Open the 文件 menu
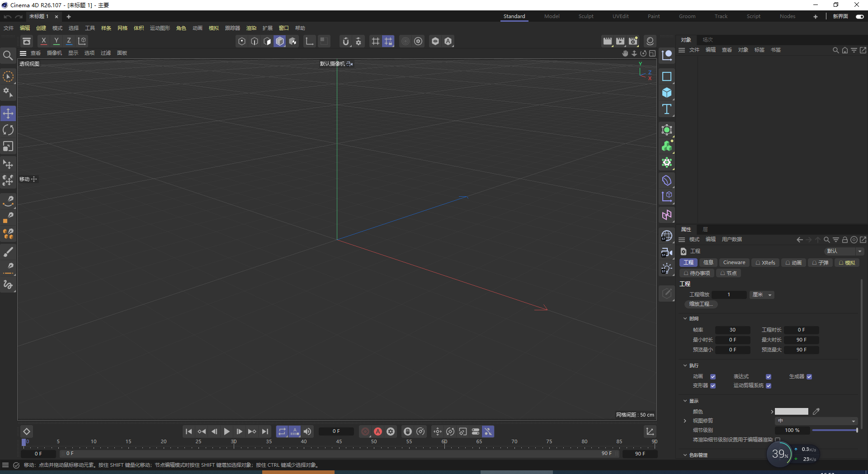Image resolution: width=868 pixels, height=474 pixels. [9, 28]
